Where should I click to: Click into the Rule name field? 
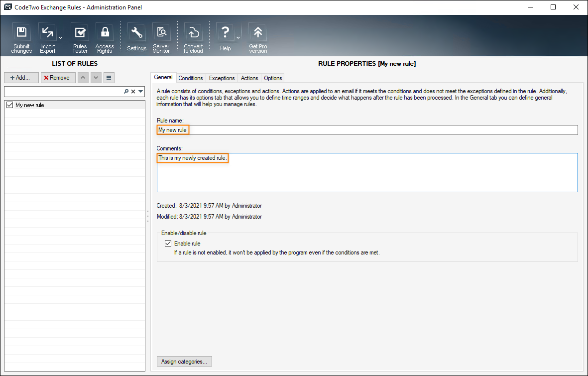[x=367, y=130]
